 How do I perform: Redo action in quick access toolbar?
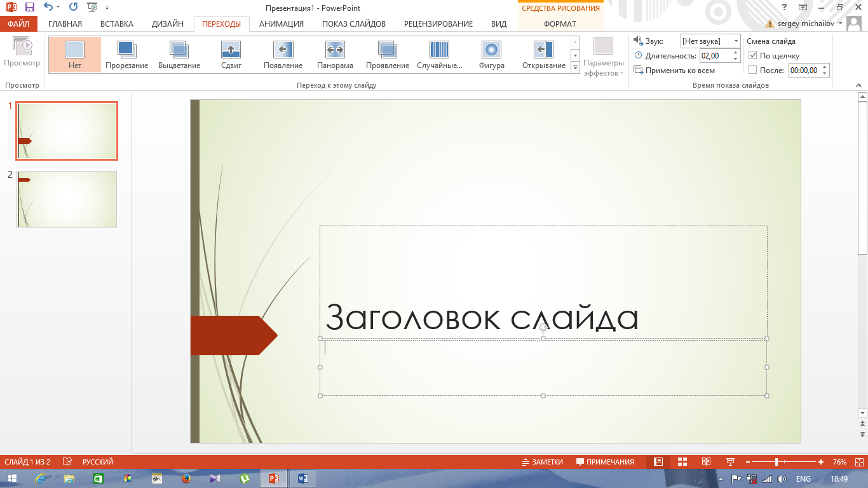[73, 7]
